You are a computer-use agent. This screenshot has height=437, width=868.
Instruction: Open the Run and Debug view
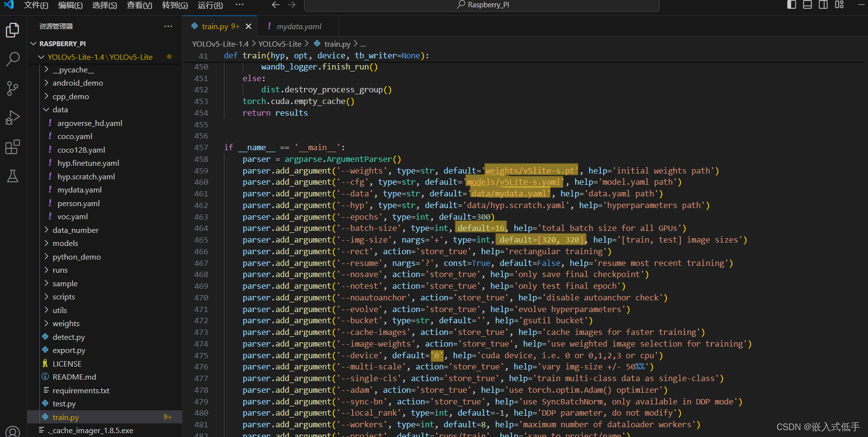coord(13,118)
